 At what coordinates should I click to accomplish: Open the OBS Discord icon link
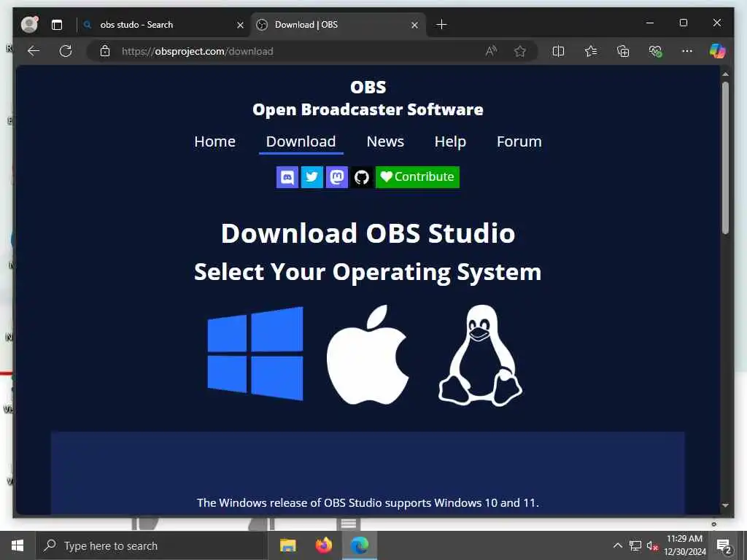click(x=287, y=177)
